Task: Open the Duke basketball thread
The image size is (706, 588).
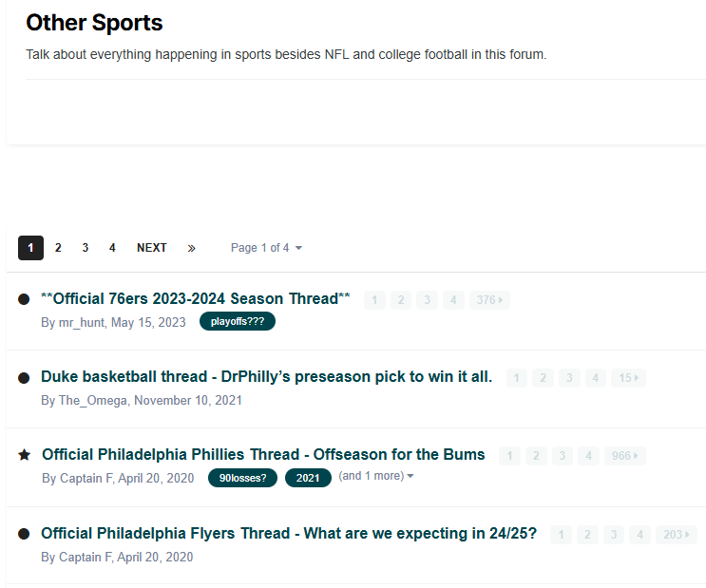Action: [267, 376]
